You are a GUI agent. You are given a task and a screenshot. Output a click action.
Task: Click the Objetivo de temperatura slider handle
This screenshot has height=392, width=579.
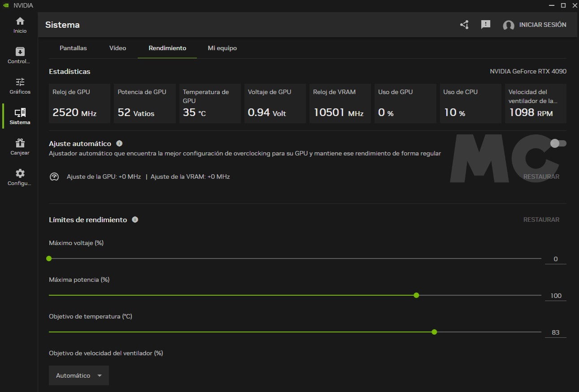[434, 332]
